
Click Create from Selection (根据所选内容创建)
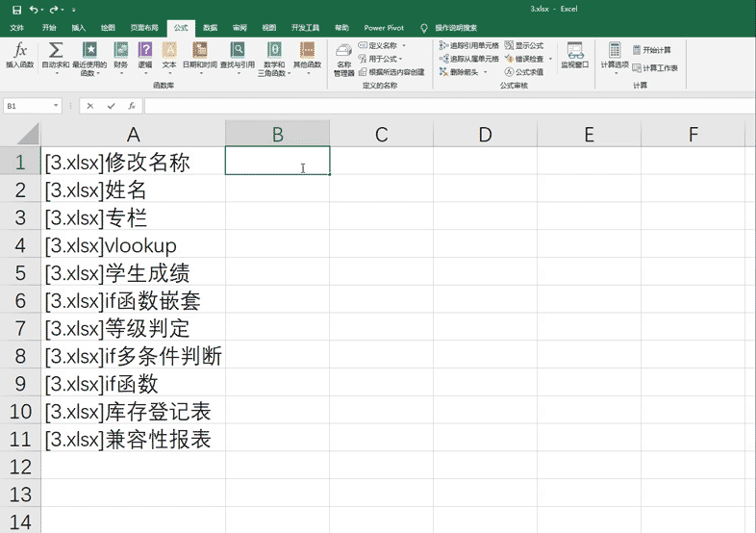(391, 72)
